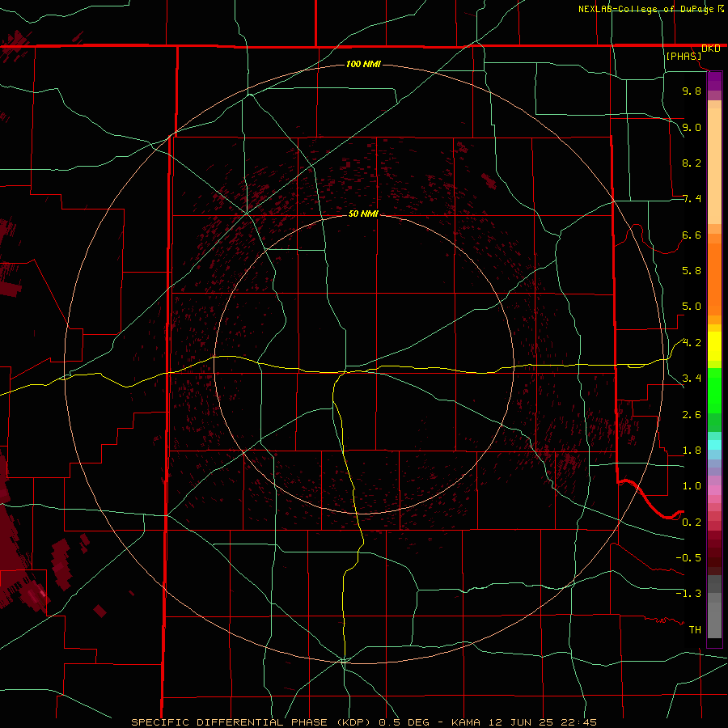The width and height of the screenshot is (728, 728).
Task: Click the 8.2 value on the color scale
Action: 692,163
